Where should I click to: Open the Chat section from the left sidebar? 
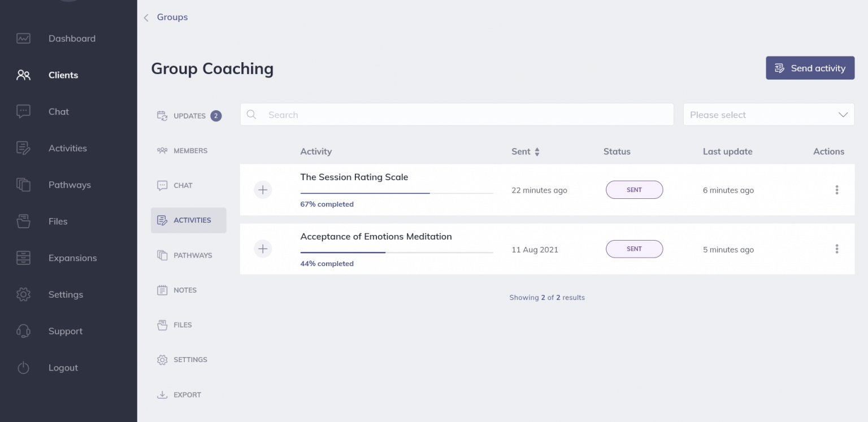[58, 111]
